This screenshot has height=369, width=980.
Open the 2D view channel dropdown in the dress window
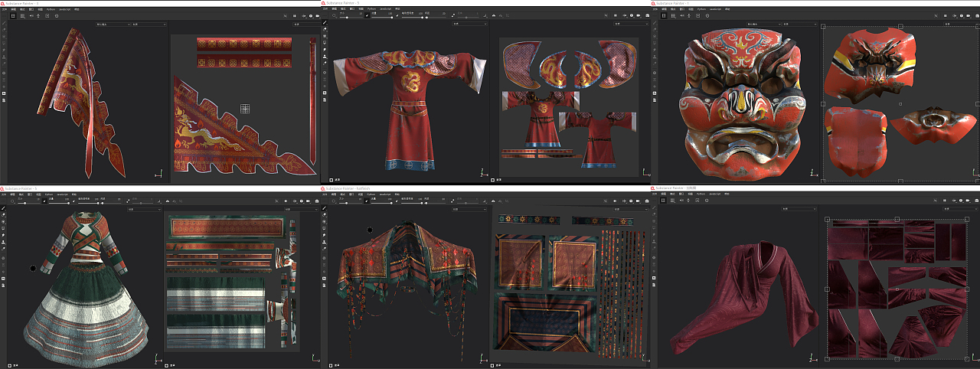[301, 209]
